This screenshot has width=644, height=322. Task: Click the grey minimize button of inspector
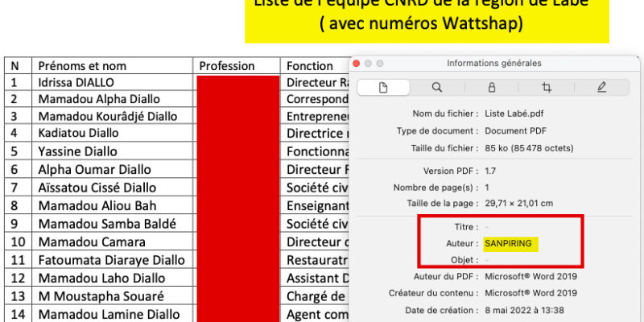click(369, 63)
